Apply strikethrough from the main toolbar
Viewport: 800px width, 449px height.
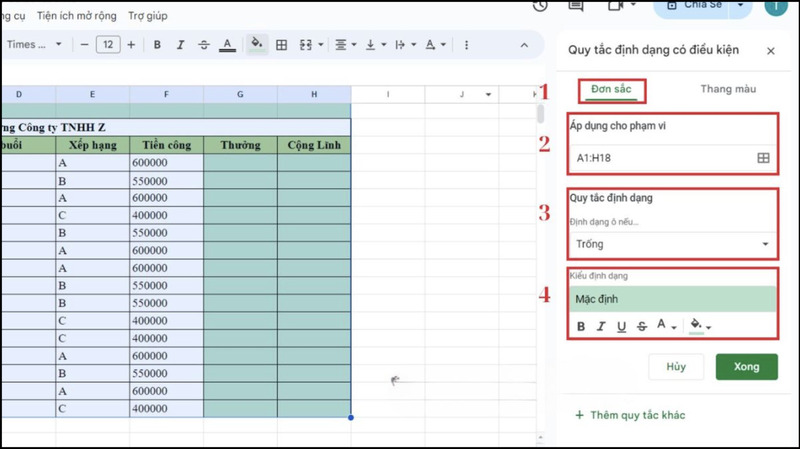[204, 44]
